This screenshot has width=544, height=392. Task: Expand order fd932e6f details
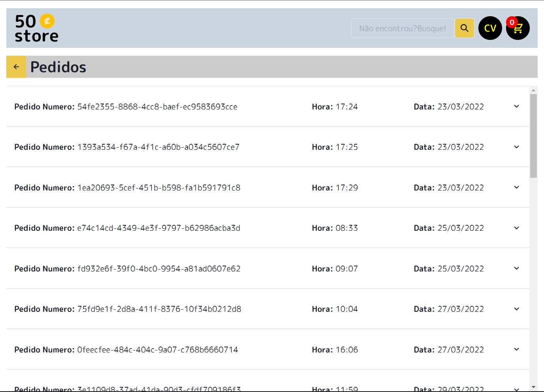516,268
